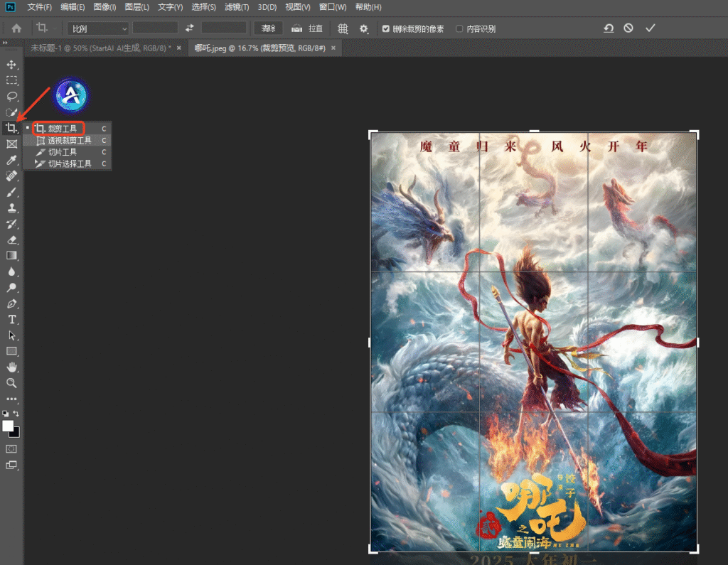This screenshot has height=565, width=728.
Task: Switch to the 未标题-1 document tab
Action: [x=100, y=48]
